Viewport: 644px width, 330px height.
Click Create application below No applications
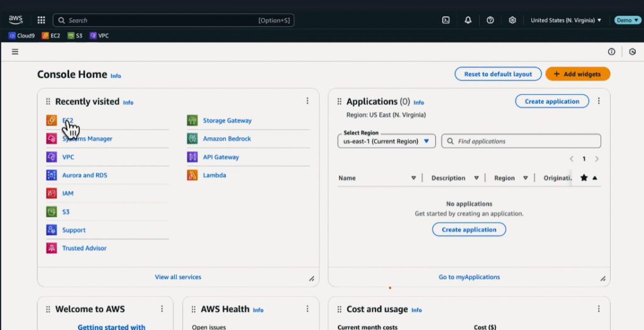click(x=469, y=229)
